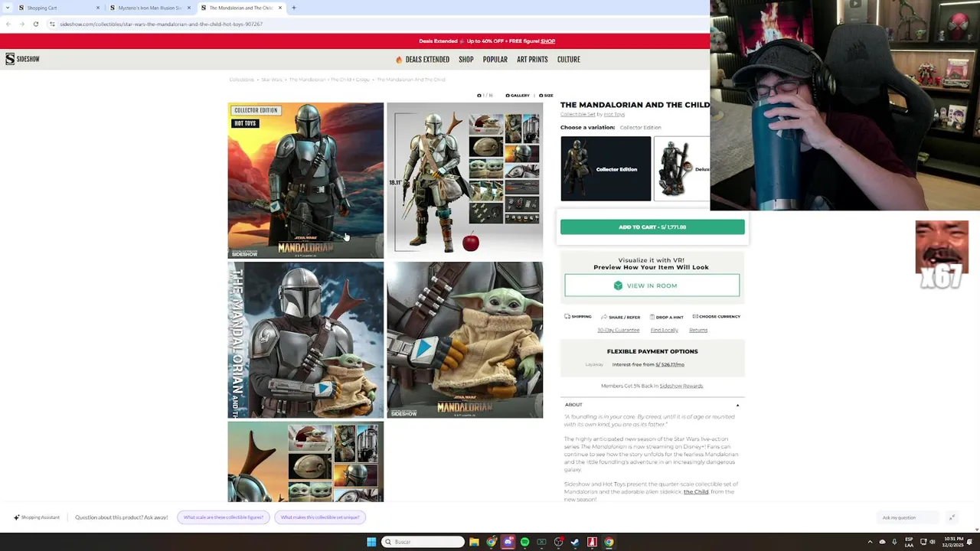Open the Gallery view
Screen dimensions: 980x551
[518, 96]
